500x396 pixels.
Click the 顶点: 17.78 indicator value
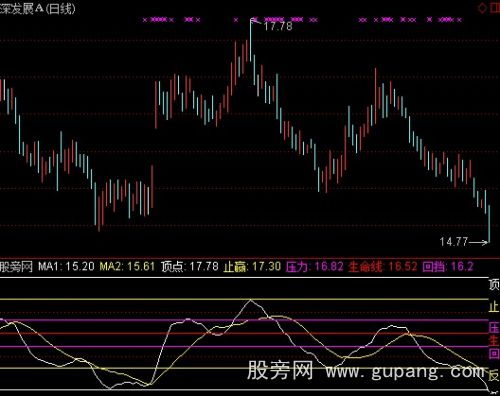[x=190, y=267]
